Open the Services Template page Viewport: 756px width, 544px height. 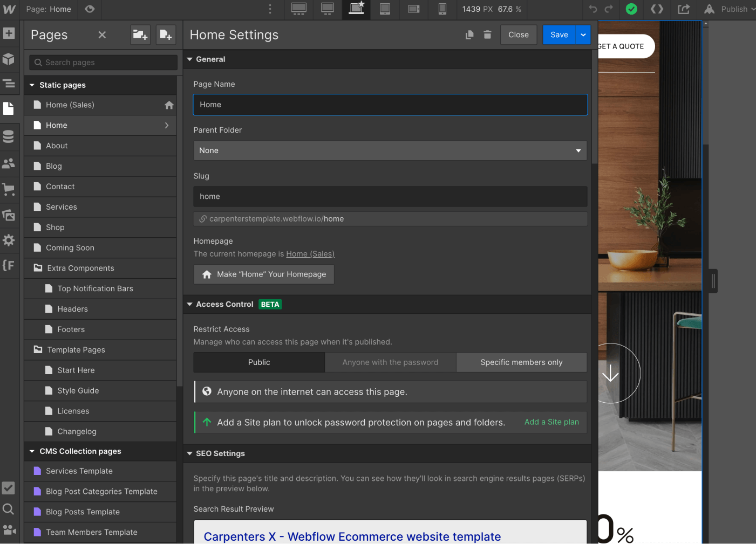coord(79,471)
